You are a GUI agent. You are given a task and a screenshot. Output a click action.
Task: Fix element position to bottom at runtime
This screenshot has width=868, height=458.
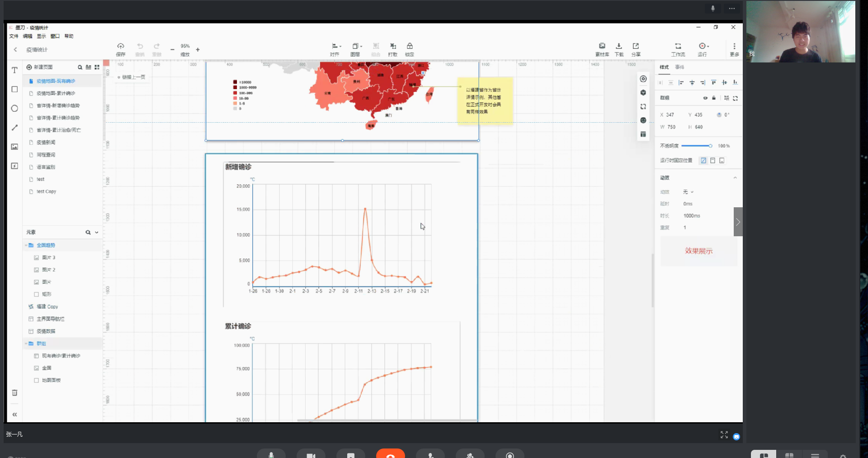pyautogui.click(x=722, y=161)
